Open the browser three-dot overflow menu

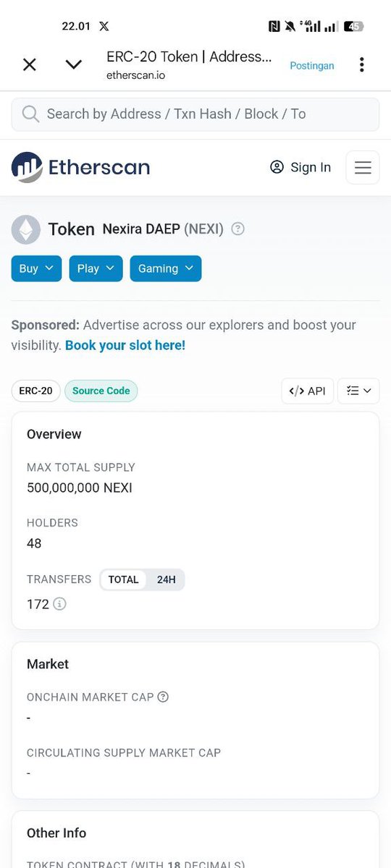point(361,64)
